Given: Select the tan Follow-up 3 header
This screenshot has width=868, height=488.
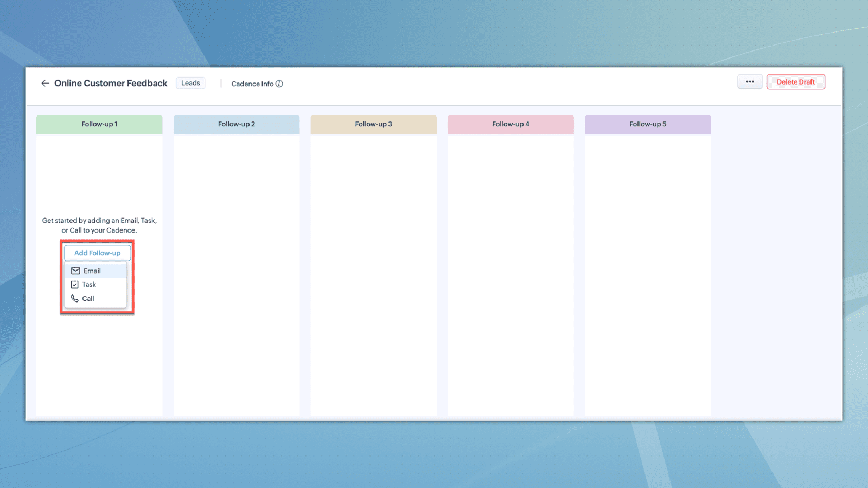Looking at the screenshot, I should (373, 124).
